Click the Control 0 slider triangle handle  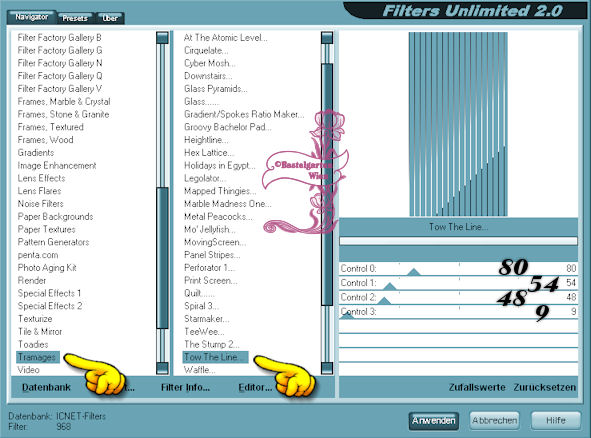[x=414, y=272]
